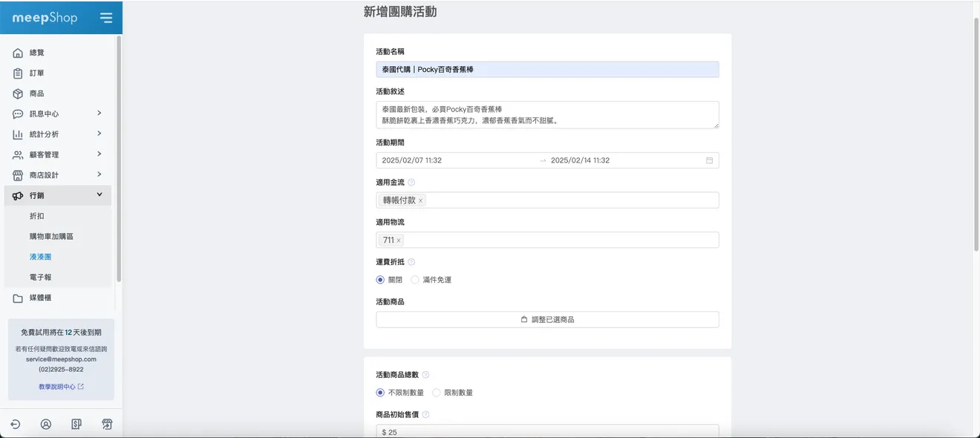This screenshot has width=980, height=438.
Task: Select 不限制數量 radio option
Action: point(380,393)
